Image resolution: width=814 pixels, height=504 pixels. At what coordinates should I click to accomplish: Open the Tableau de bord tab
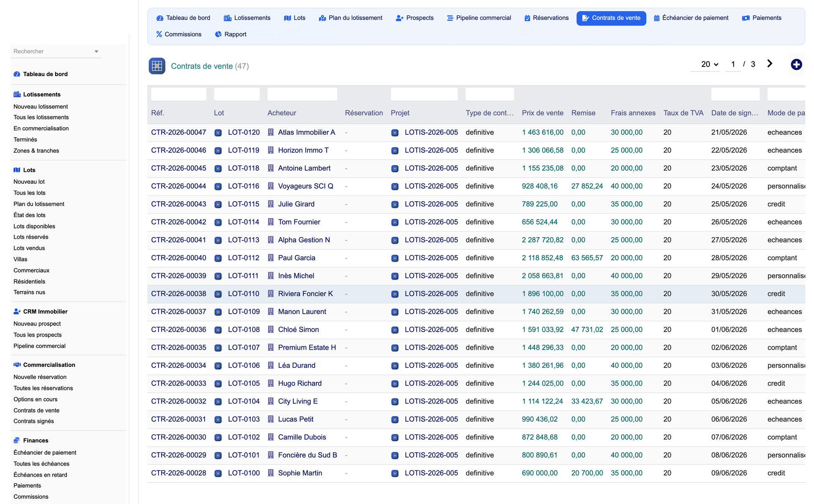click(183, 18)
